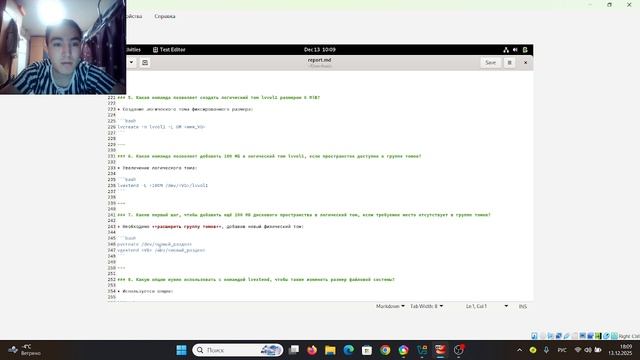Click the report.md title in header bar
Screen dimensions: 640x360
(320, 60)
